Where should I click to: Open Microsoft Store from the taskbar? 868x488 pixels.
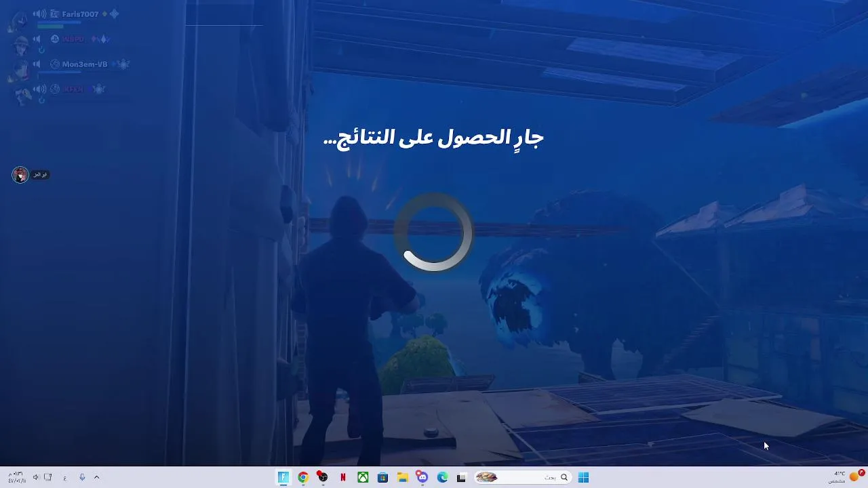(382, 477)
